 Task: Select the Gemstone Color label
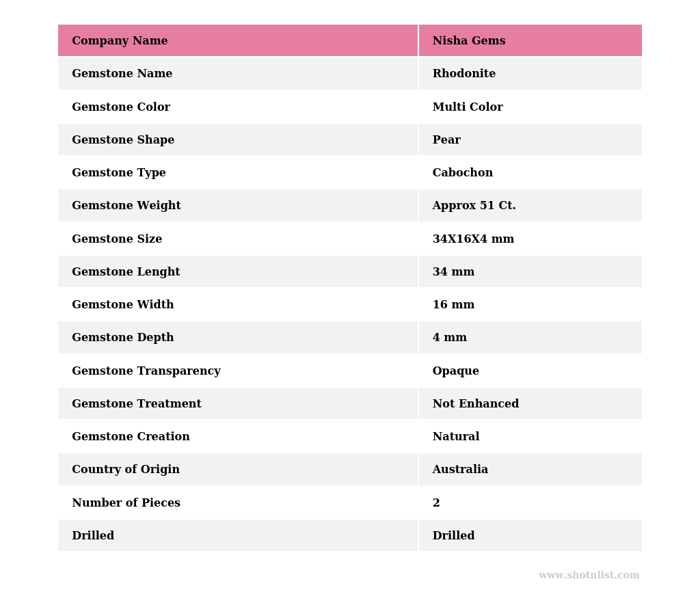(121, 107)
